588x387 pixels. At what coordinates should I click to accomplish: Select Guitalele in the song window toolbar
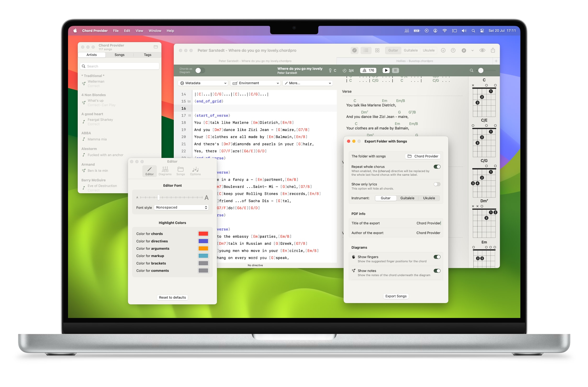(x=411, y=50)
